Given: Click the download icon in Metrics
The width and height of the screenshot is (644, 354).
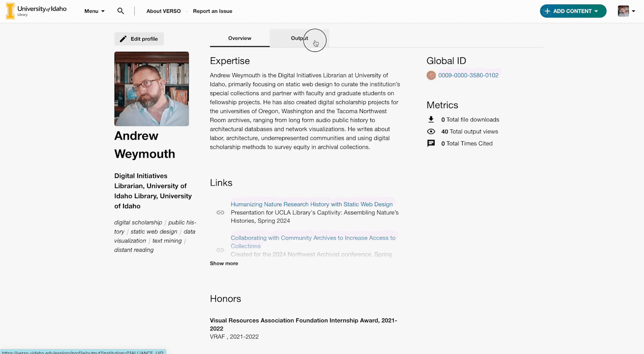Looking at the screenshot, I should [x=431, y=119].
